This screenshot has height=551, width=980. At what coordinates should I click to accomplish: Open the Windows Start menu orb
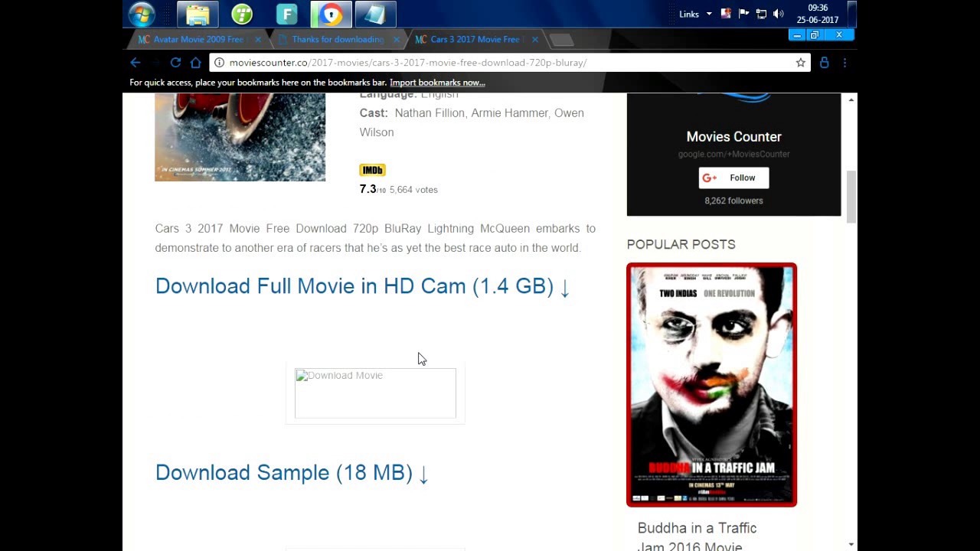click(142, 14)
